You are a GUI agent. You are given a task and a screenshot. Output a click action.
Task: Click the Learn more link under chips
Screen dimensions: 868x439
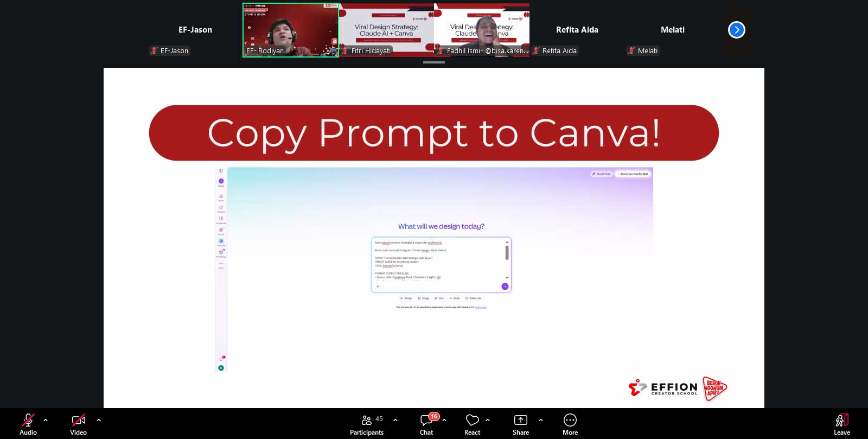(x=481, y=307)
